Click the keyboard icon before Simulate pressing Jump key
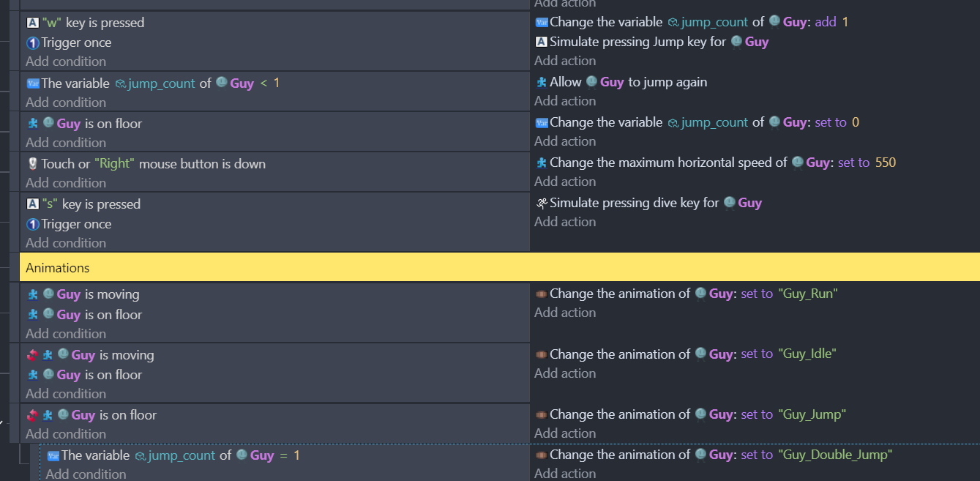Viewport: 980px width, 481px height. coord(542,42)
